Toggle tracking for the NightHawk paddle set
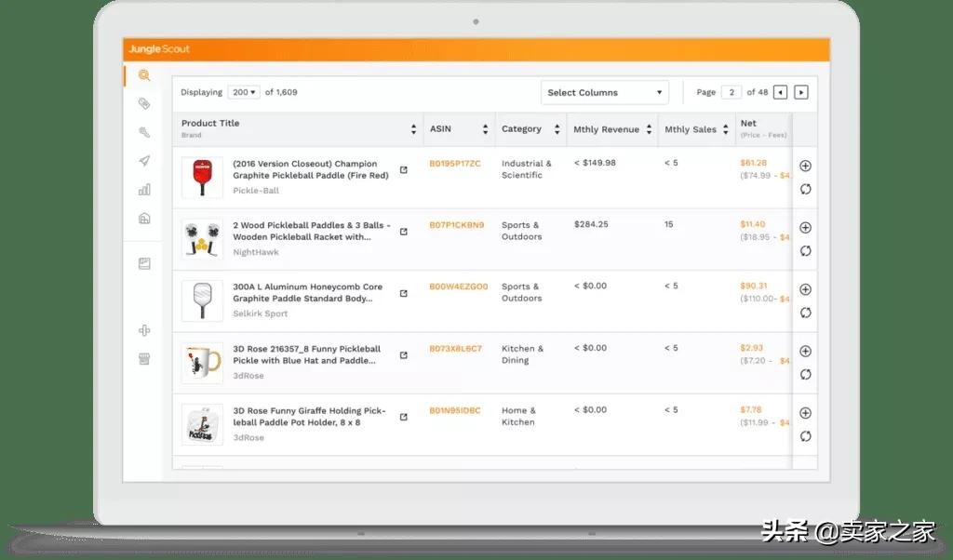 (x=806, y=226)
